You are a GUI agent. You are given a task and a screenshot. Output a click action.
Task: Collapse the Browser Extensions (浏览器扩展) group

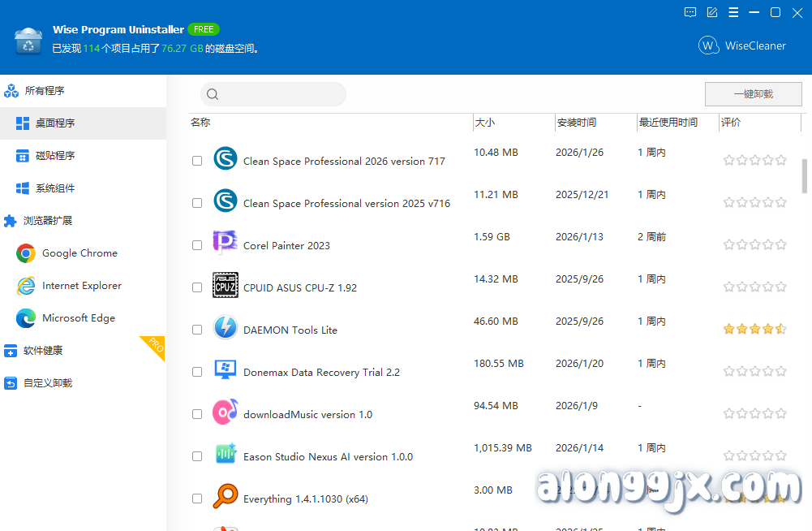[49, 220]
